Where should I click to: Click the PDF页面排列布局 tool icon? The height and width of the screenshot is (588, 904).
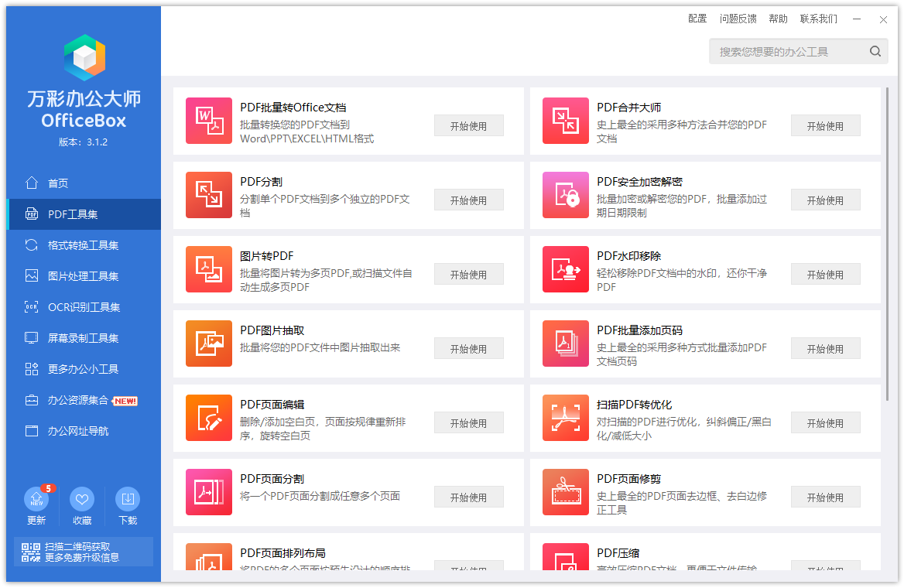[x=209, y=557]
